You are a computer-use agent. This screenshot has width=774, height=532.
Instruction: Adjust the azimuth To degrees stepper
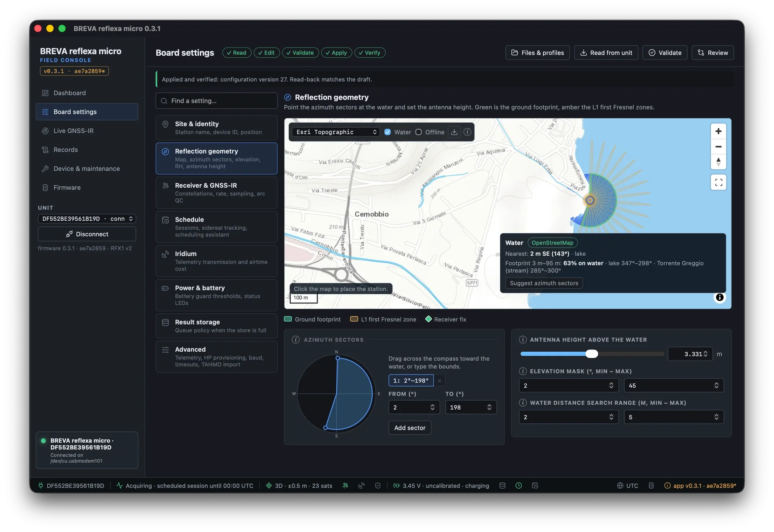(x=489, y=407)
